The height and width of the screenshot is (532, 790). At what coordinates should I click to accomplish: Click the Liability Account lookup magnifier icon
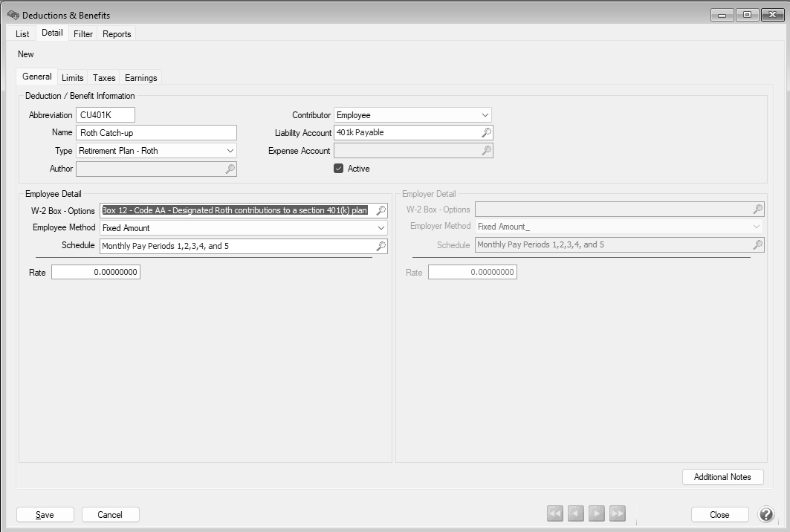[x=486, y=133]
